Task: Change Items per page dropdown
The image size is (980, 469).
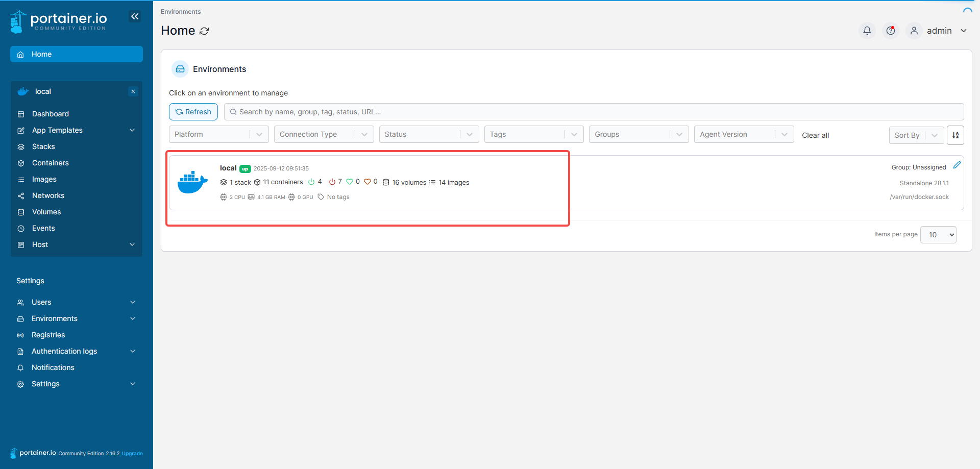Action: [938, 235]
